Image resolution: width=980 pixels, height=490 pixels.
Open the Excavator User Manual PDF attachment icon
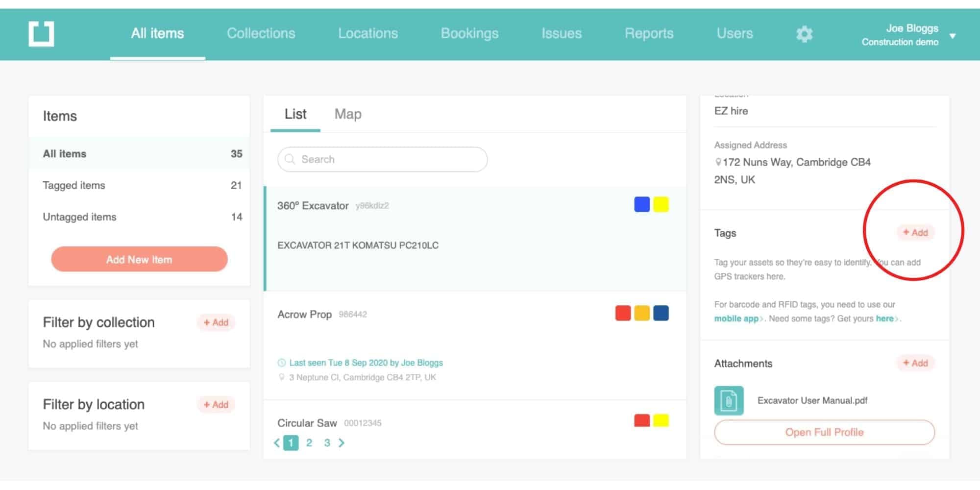click(729, 400)
